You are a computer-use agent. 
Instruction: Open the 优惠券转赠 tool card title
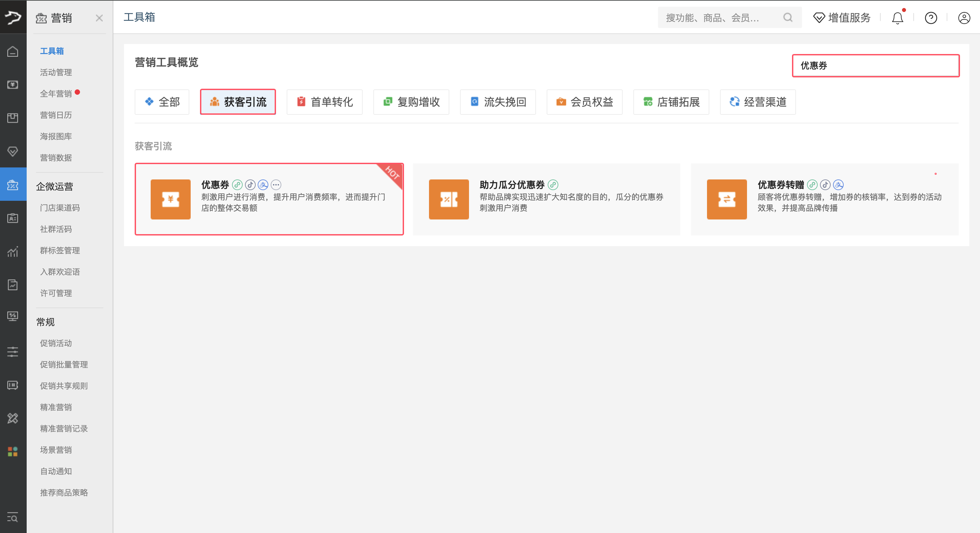781,185
